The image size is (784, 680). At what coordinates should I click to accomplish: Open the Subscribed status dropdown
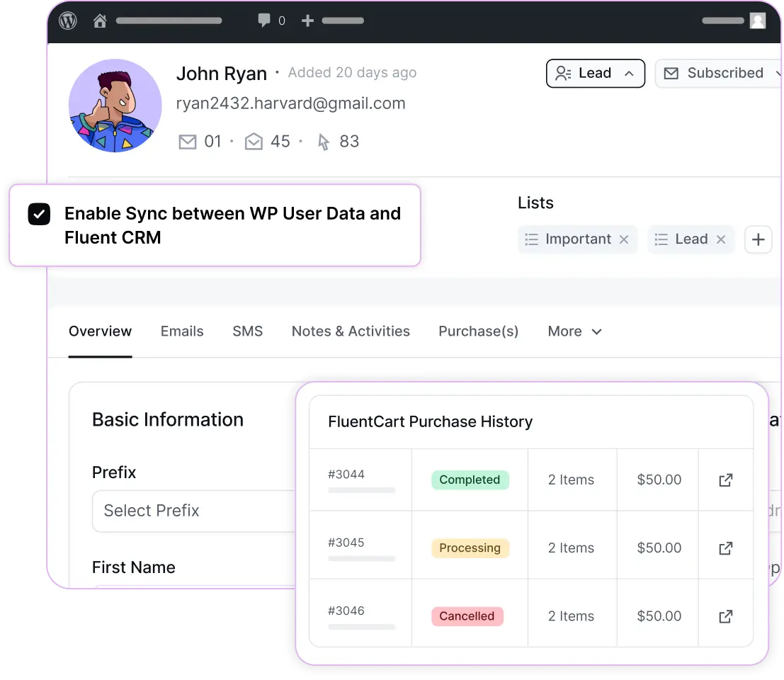[x=719, y=74]
